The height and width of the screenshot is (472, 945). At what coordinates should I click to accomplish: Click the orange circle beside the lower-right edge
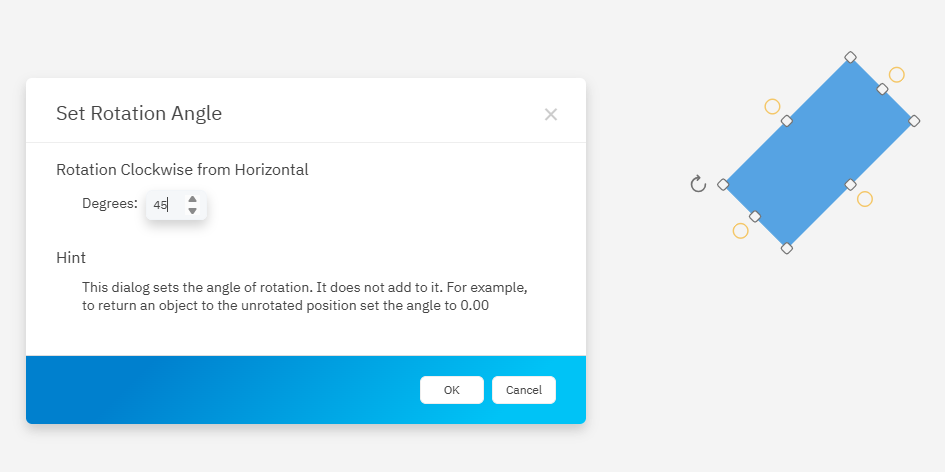[865, 199]
